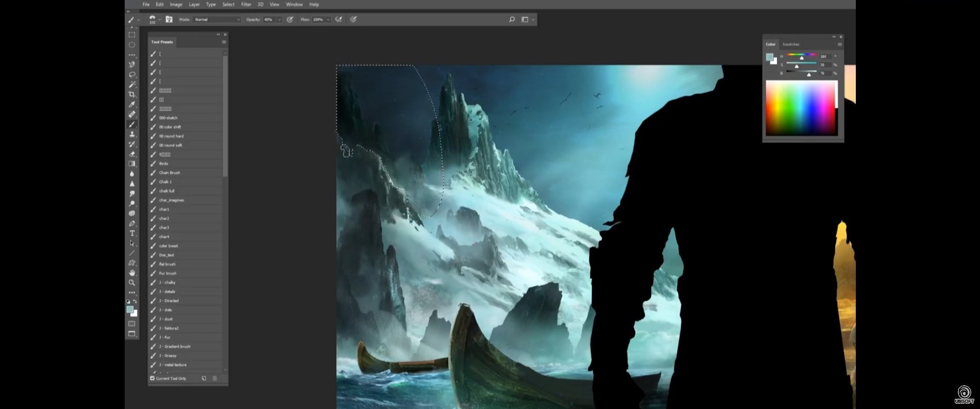Select the Path Selection arrow tool

click(132, 243)
